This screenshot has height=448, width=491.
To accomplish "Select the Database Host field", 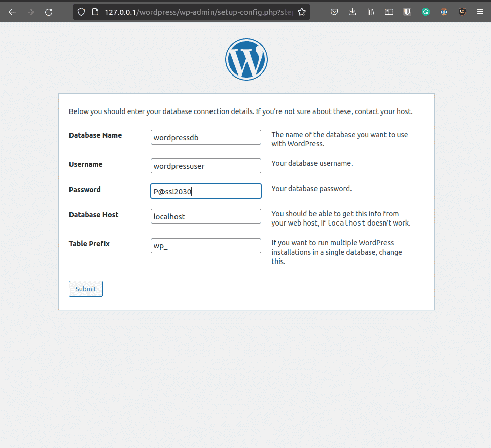I will (x=206, y=216).
